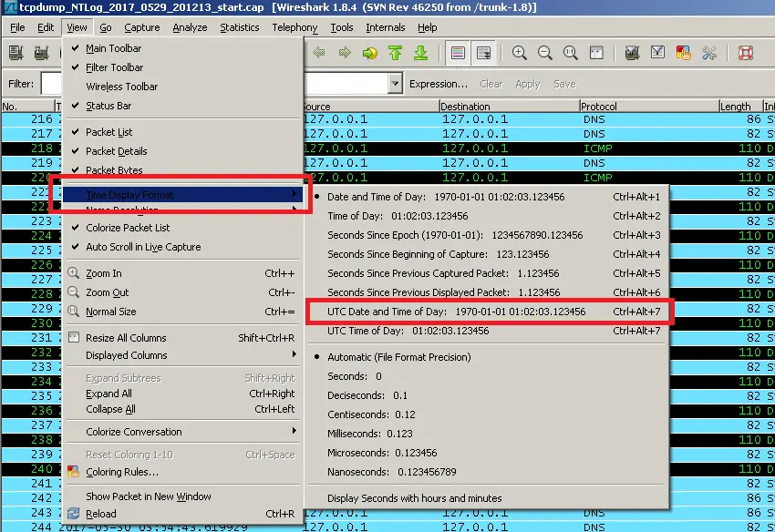
Task: Go back in packet history arrow
Action: 319,52
